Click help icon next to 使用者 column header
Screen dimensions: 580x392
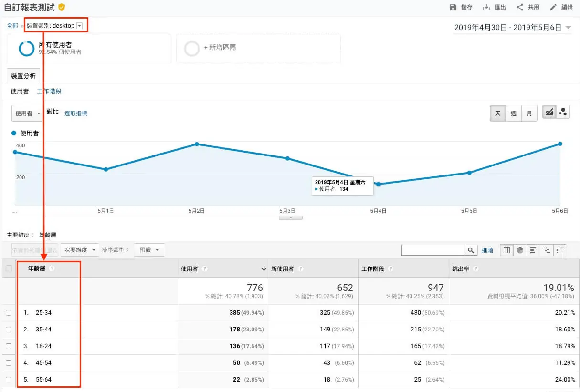tap(204, 269)
